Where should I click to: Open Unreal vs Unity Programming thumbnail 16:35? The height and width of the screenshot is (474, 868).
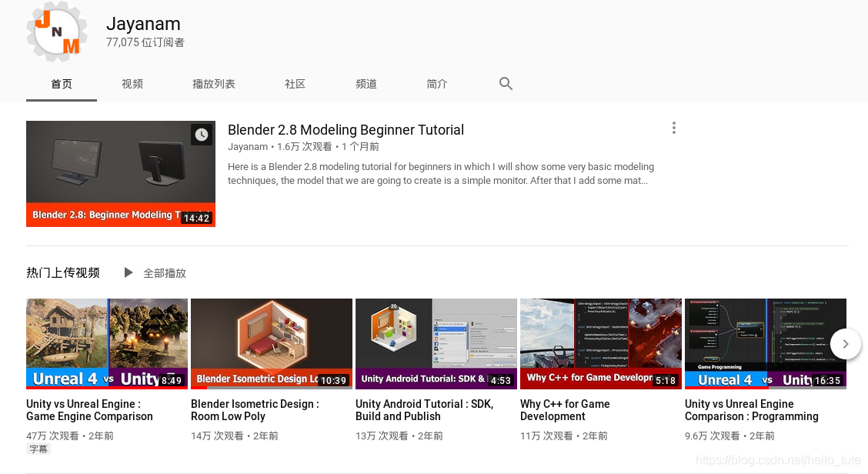pyautogui.click(x=766, y=344)
